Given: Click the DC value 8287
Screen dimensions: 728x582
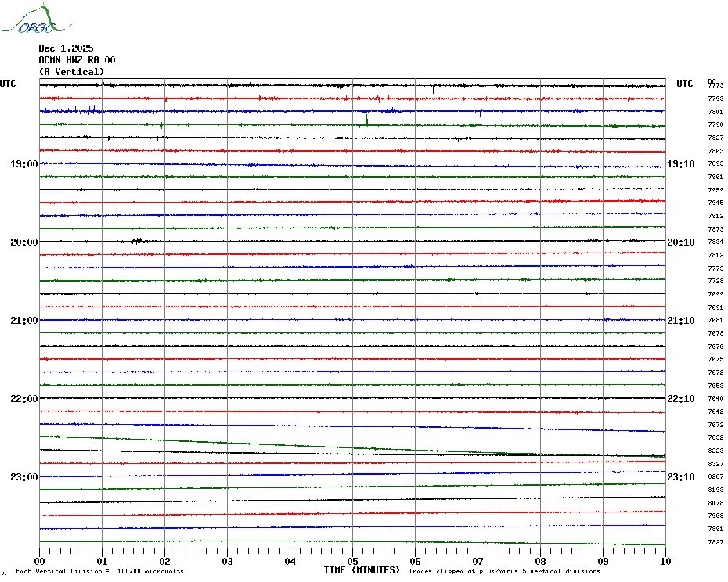Looking at the screenshot, I should coord(715,476).
